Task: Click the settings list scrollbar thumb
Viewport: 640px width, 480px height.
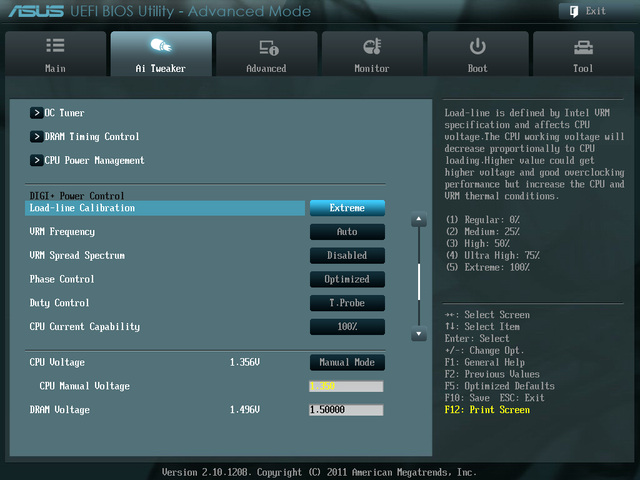Action: click(x=419, y=282)
